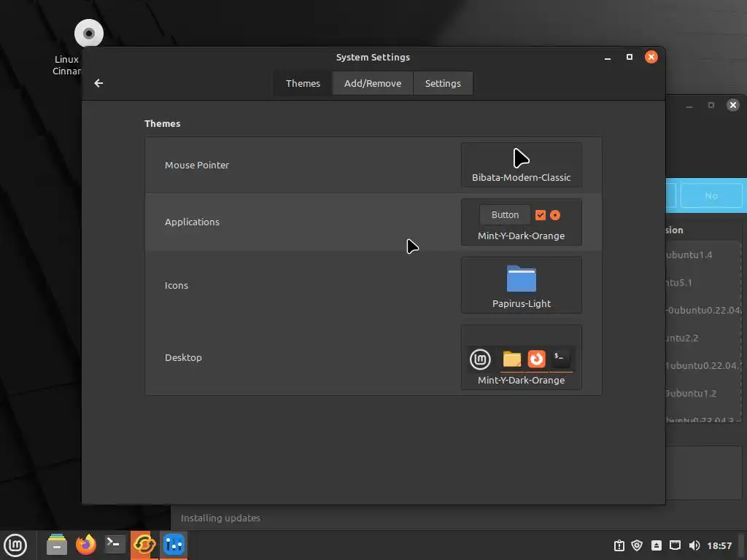Minimize the Update Manager window behind
The image size is (747, 560).
[689, 105]
